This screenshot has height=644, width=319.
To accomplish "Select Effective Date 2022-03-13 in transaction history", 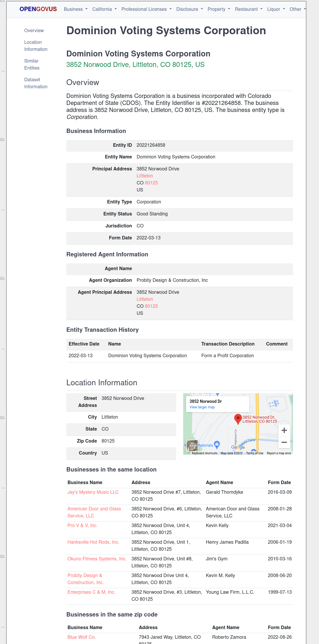I will pyautogui.click(x=81, y=356).
